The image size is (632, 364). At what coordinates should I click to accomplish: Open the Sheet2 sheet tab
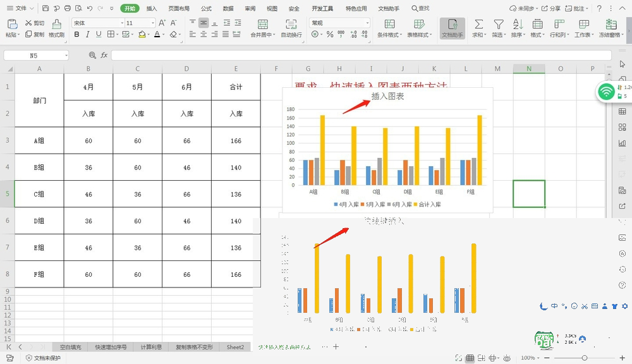(235, 347)
